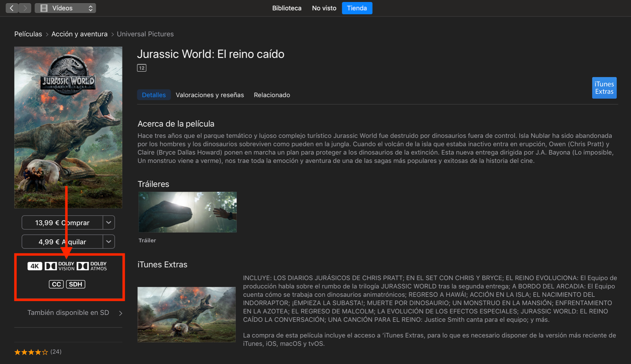Open the Universal Pictures breadcrumb
The image size is (631, 364).
pos(145,34)
